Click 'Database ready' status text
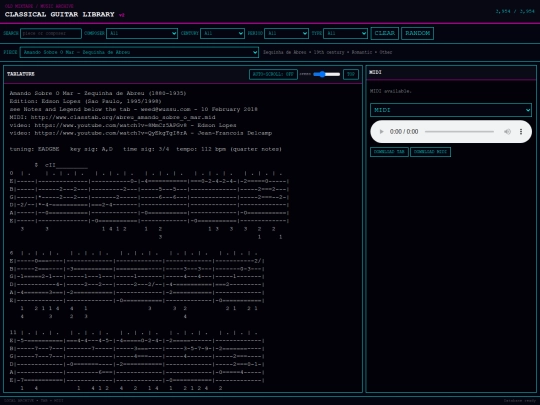 pos(520,401)
